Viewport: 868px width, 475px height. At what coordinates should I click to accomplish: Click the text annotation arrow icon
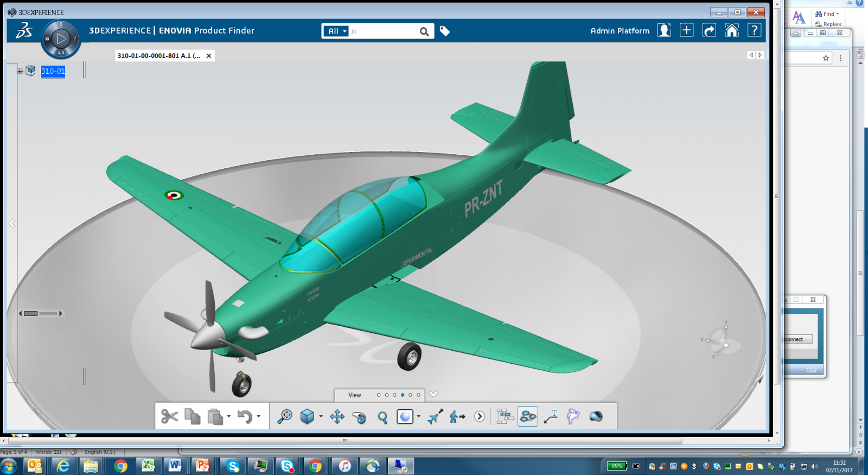click(551, 416)
